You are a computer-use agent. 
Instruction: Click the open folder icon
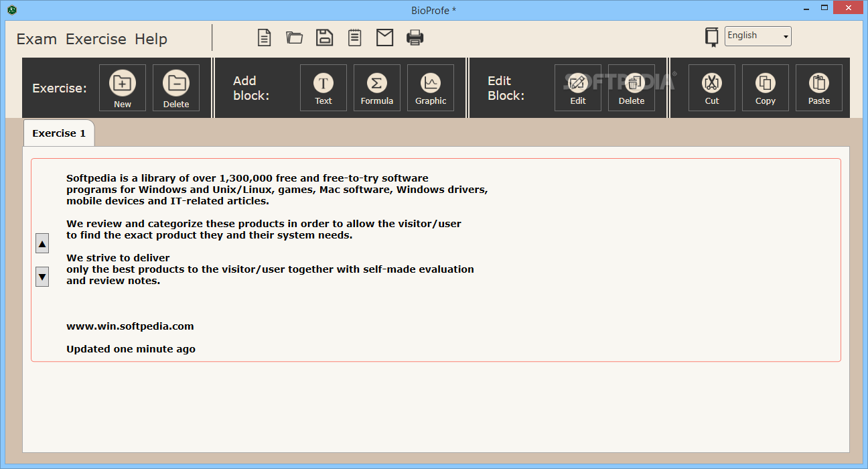pyautogui.click(x=295, y=38)
